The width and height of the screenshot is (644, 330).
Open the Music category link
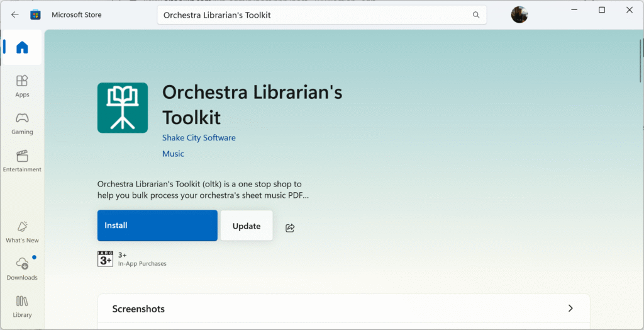173,154
